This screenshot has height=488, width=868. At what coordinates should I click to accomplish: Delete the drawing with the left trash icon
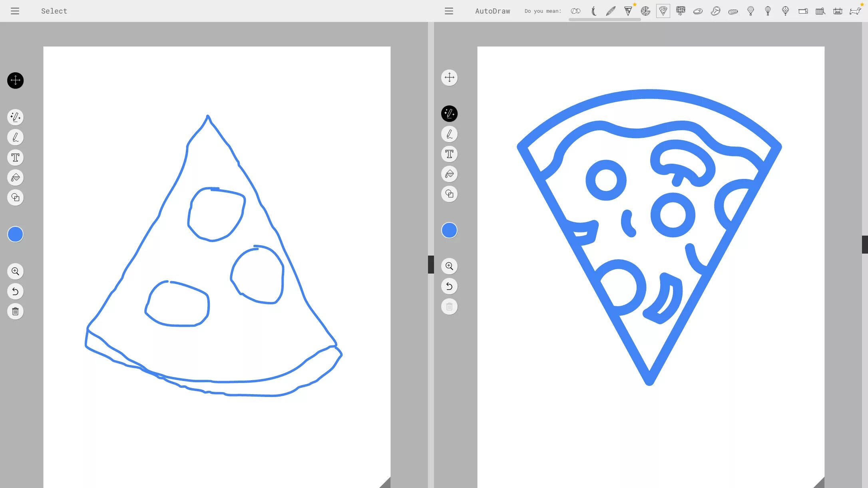click(15, 311)
